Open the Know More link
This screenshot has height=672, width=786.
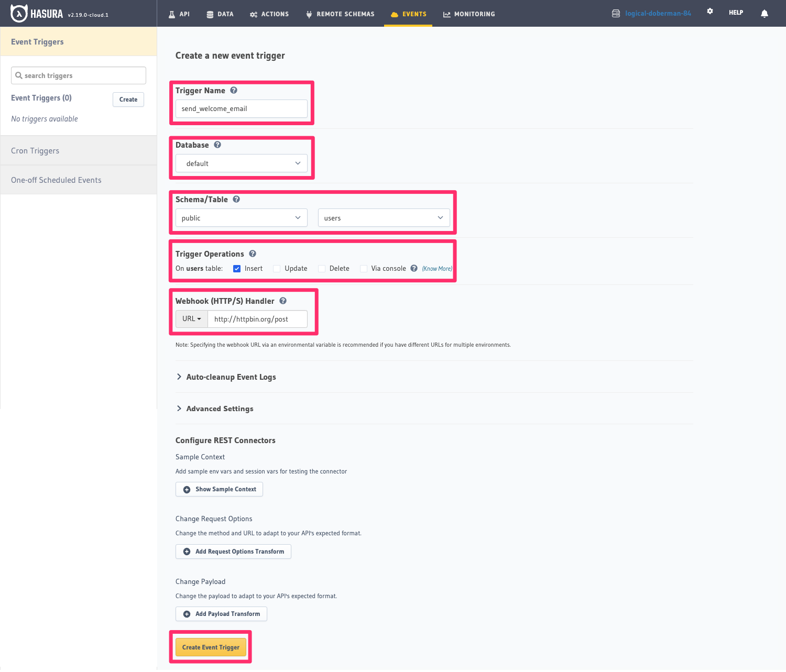pos(436,268)
